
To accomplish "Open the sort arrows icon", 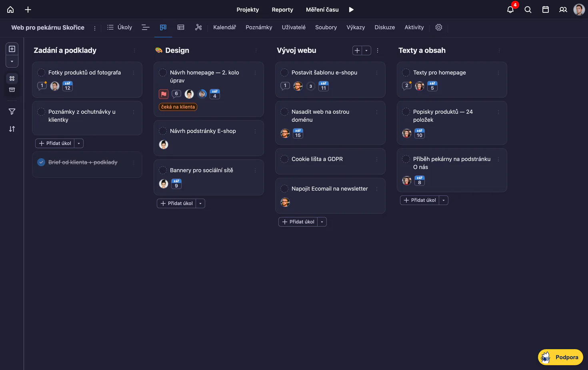I will click(12, 129).
